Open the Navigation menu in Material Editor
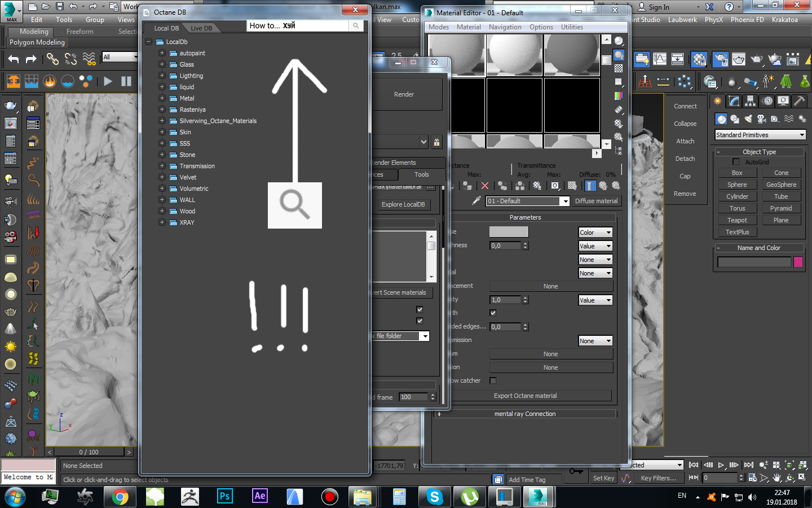Image resolution: width=812 pixels, height=508 pixels. (x=505, y=27)
